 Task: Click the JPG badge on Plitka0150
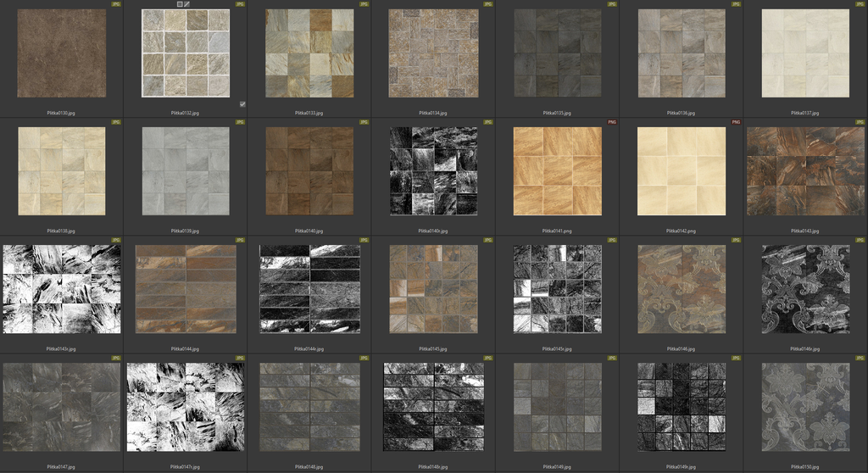860,359
